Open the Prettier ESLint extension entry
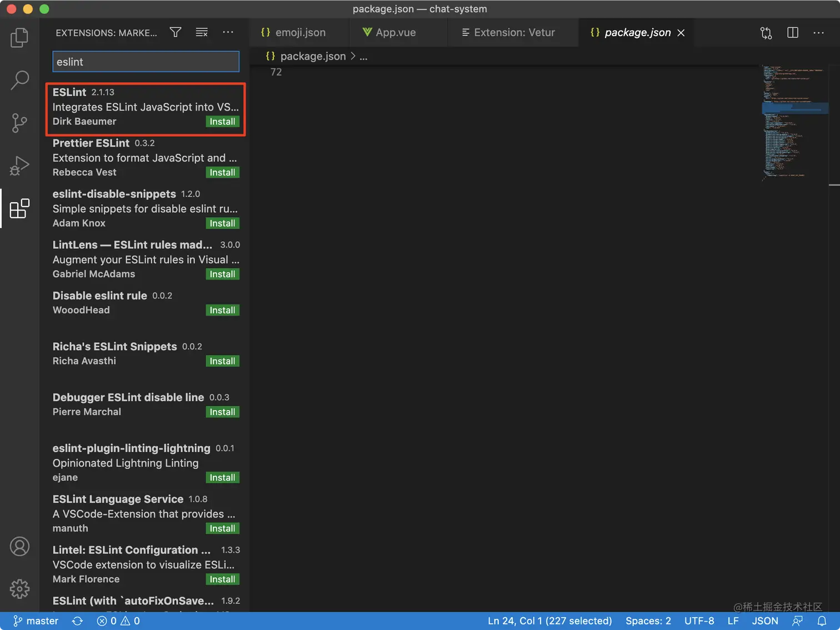Image resolution: width=840 pixels, height=630 pixels. click(x=146, y=158)
